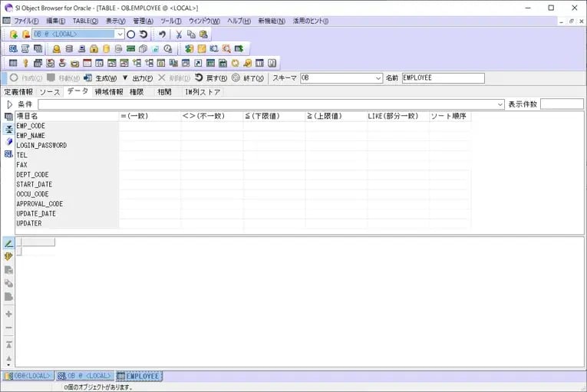The width and height of the screenshot is (587, 392).
Task: Click the 名前 field containing EMPLOYEE
Action: pyautogui.click(x=443, y=78)
